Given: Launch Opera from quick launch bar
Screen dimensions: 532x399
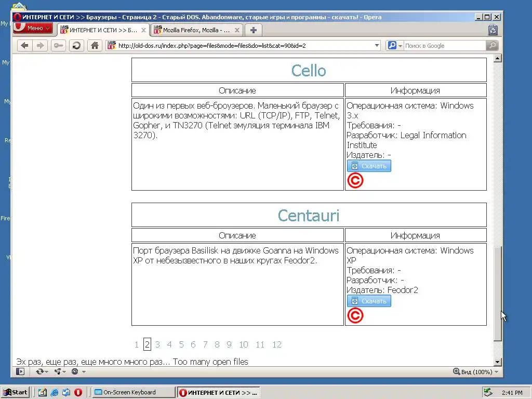Looking at the screenshot, I should 78,392.
